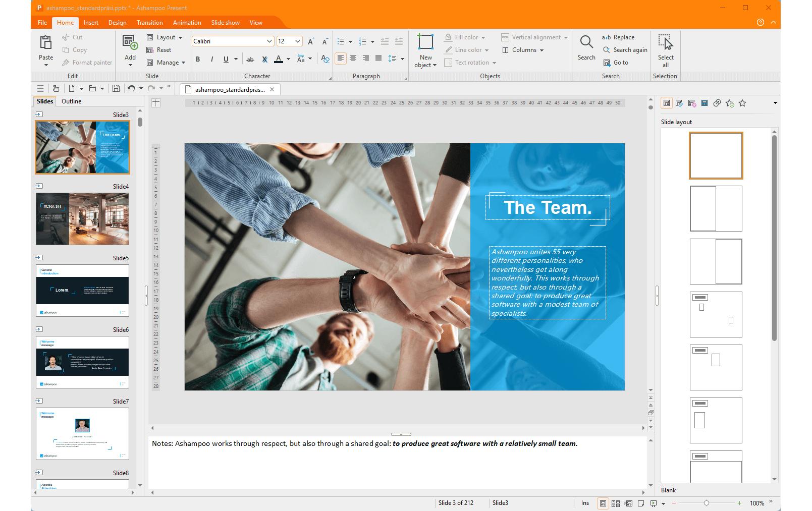Expand the font size dropdown

point(298,41)
